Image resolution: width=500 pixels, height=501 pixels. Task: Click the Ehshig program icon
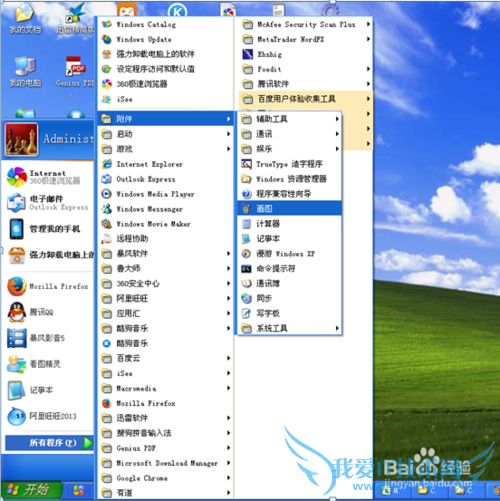248,54
